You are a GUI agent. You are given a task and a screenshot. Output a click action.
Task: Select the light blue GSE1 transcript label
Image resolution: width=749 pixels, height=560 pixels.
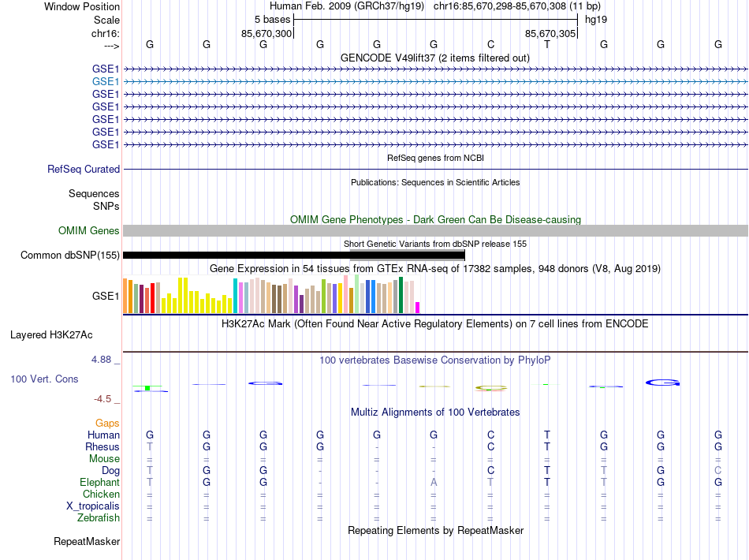106,82
